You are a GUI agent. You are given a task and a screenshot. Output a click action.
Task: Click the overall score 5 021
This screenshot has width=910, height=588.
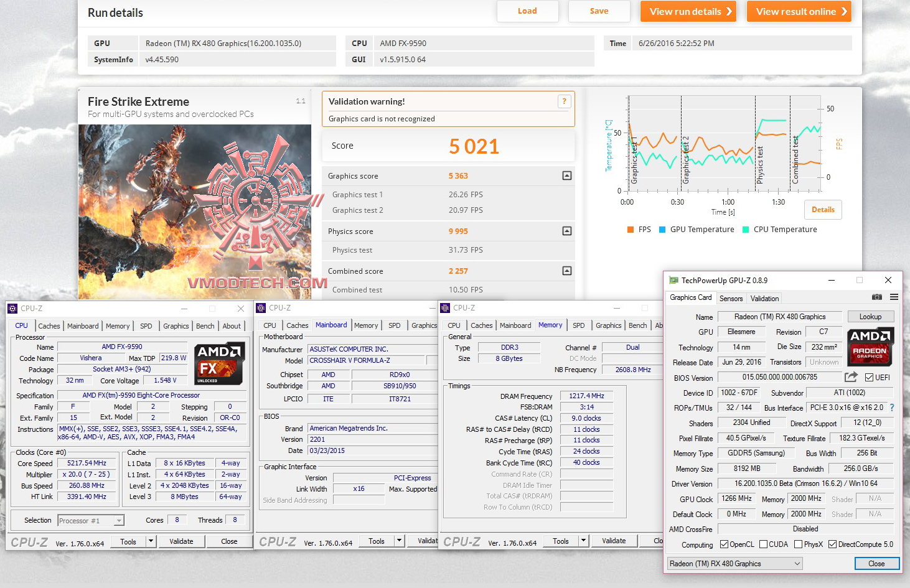click(x=474, y=146)
